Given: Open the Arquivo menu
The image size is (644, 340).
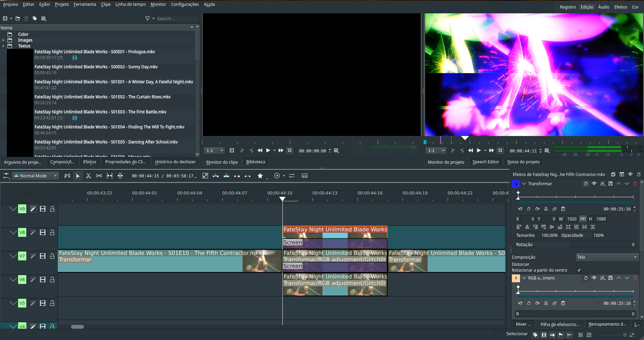Looking at the screenshot, I should (11, 4).
